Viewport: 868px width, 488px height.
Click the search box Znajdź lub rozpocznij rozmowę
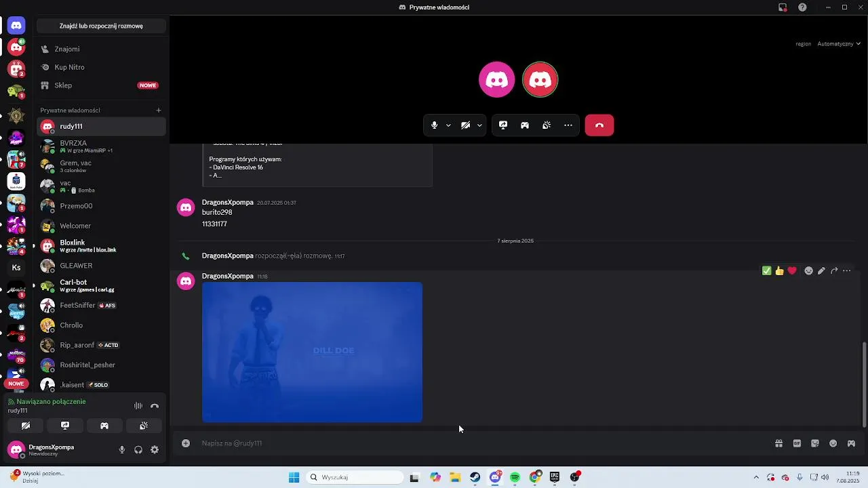tap(101, 26)
